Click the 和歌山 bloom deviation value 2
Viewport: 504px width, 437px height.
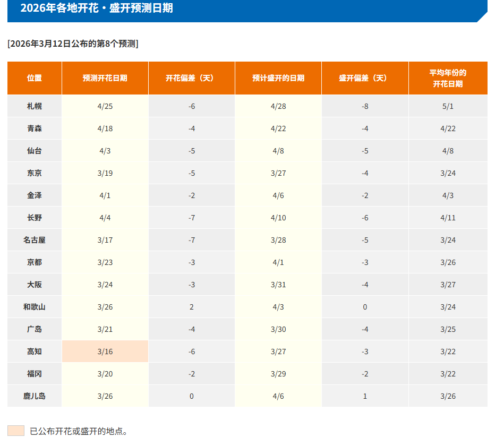coord(192,307)
